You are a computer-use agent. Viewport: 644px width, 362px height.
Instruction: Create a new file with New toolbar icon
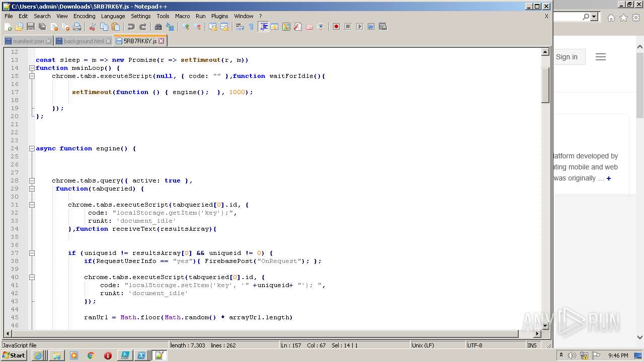point(8,27)
